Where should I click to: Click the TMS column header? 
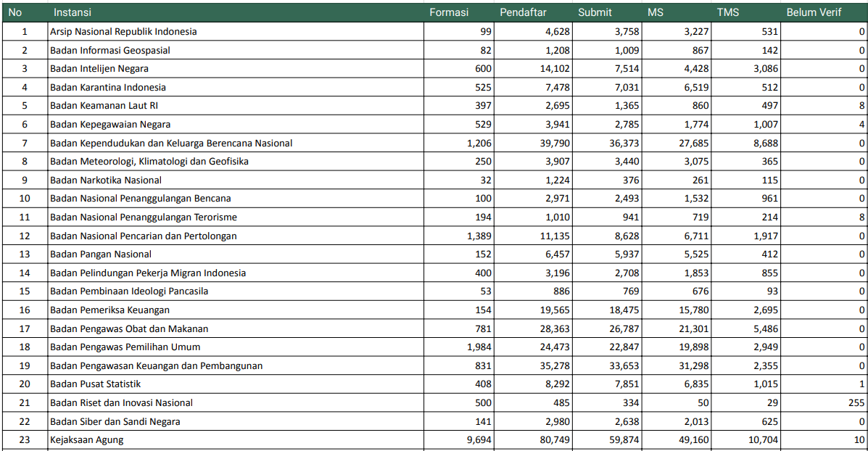coord(745,12)
